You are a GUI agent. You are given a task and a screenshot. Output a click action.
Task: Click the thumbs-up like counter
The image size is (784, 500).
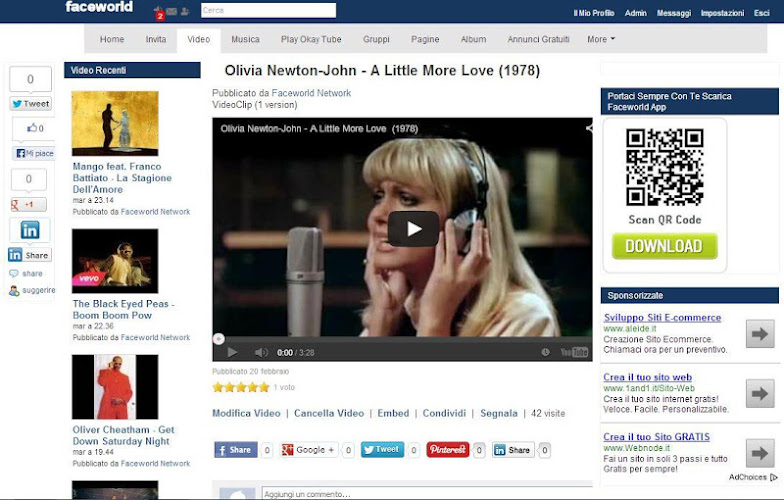tap(34, 128)
